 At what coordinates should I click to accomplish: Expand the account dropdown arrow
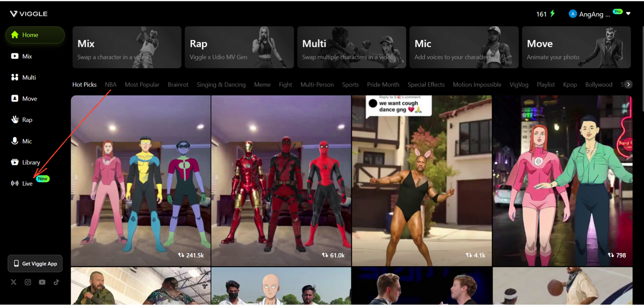628,14
